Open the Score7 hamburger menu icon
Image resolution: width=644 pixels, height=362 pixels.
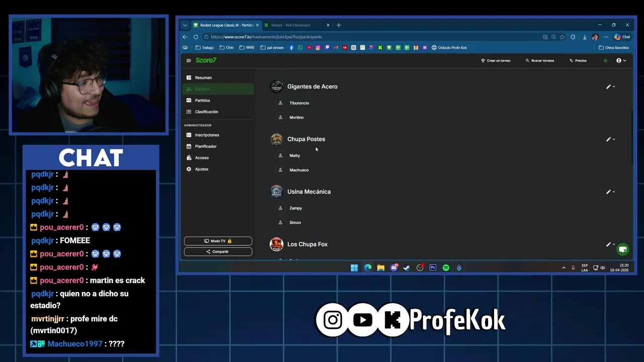point(189,60)
